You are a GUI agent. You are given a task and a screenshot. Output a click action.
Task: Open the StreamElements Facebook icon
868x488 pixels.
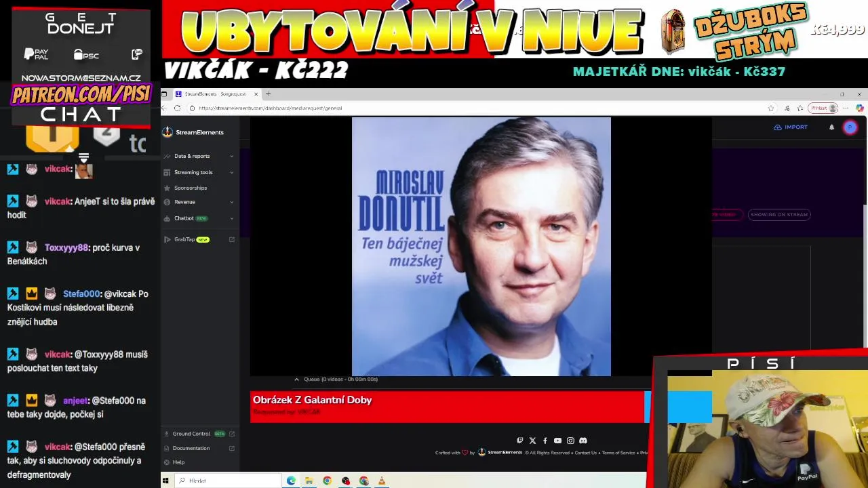coord(545,441)
